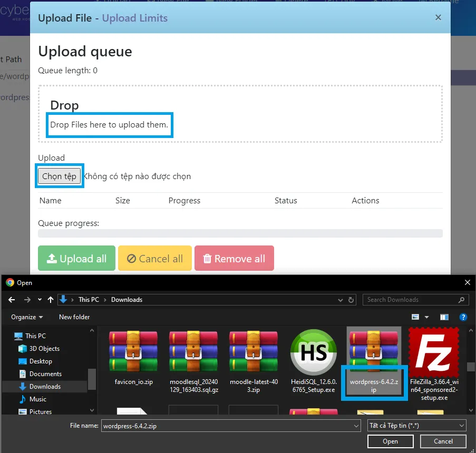Select the moodle-latest-403.zip archive
Viewport: 476px width, 453px height.
point(254,363)
